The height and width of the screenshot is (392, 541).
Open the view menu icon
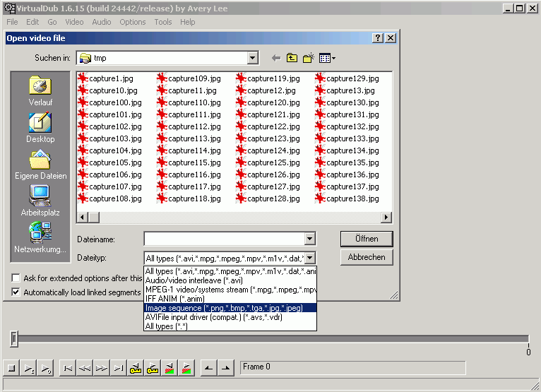[327, 58]
